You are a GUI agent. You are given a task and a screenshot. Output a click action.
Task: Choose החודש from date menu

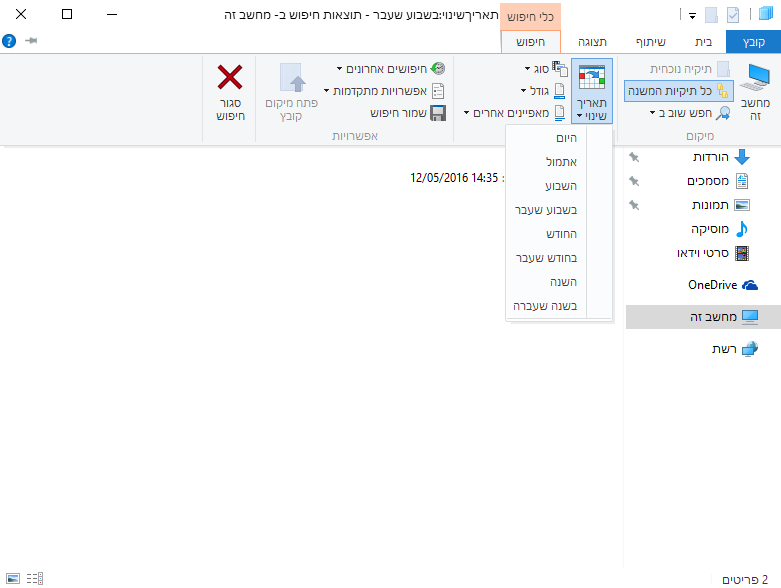[559, 234]
